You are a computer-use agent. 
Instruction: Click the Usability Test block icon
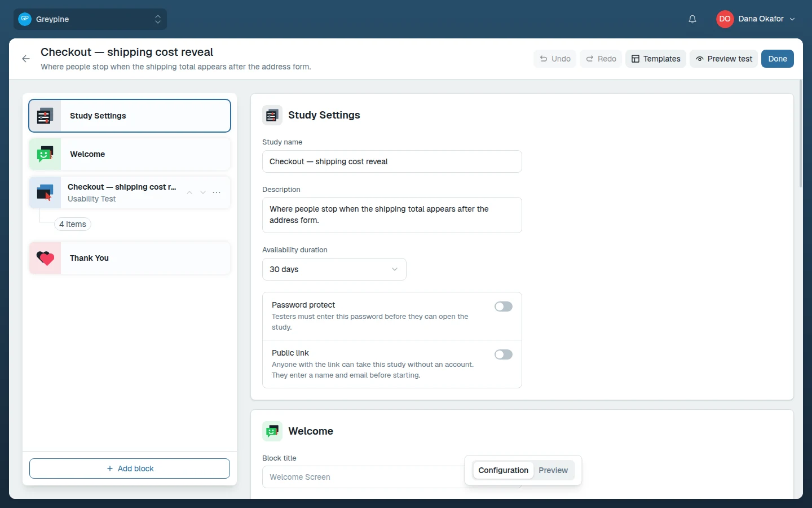coord(45,192)
